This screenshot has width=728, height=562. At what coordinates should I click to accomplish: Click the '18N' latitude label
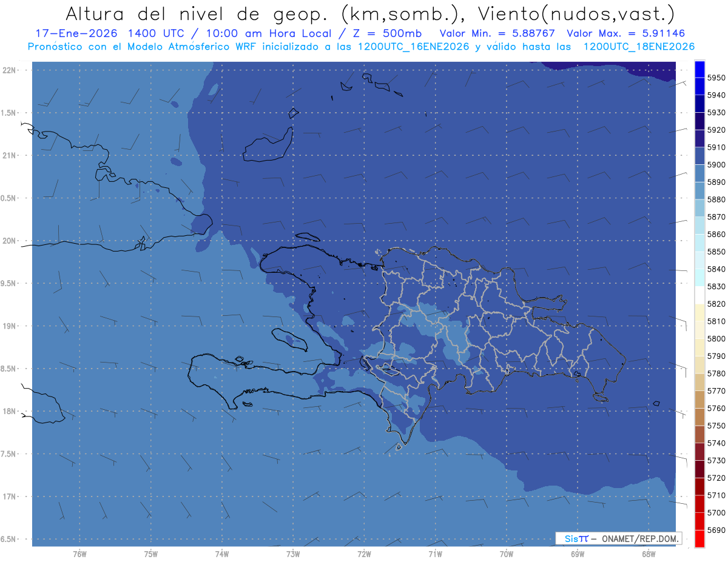point(10,411)
